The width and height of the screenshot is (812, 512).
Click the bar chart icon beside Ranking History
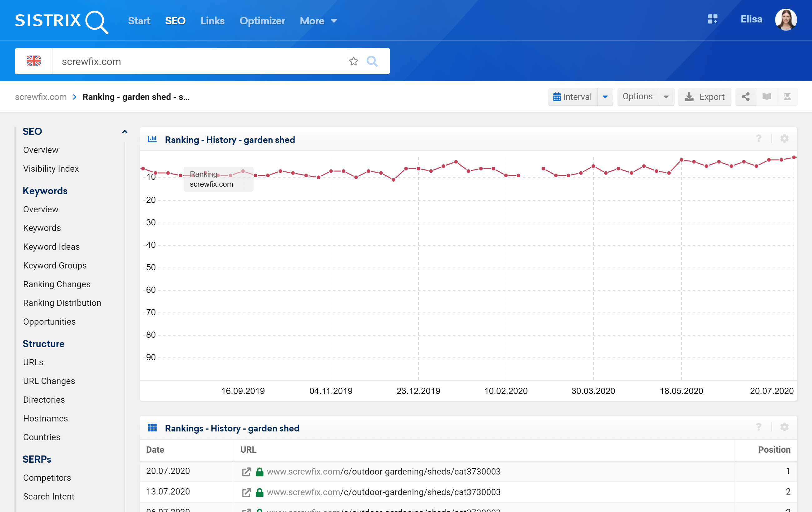point(152,139)
